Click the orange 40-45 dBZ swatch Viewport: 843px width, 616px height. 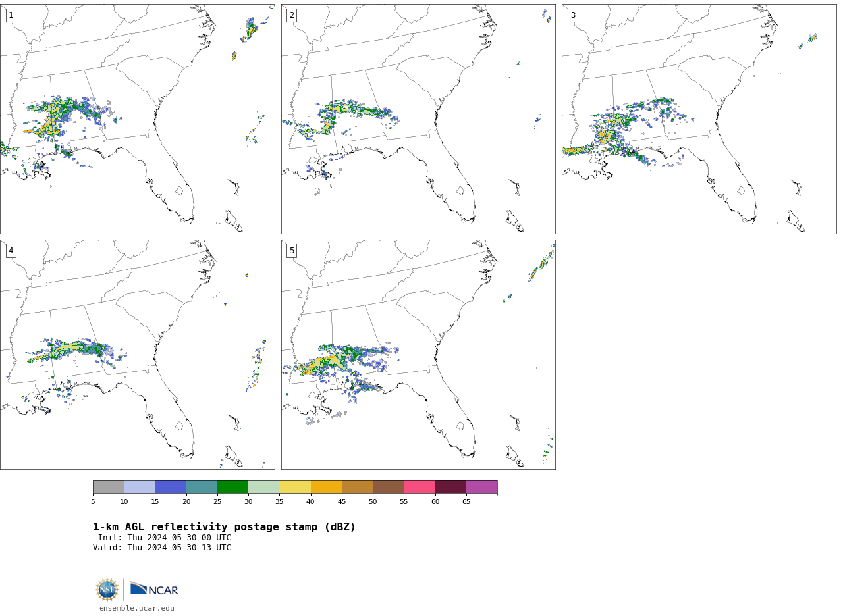click(x=326, y=487)
